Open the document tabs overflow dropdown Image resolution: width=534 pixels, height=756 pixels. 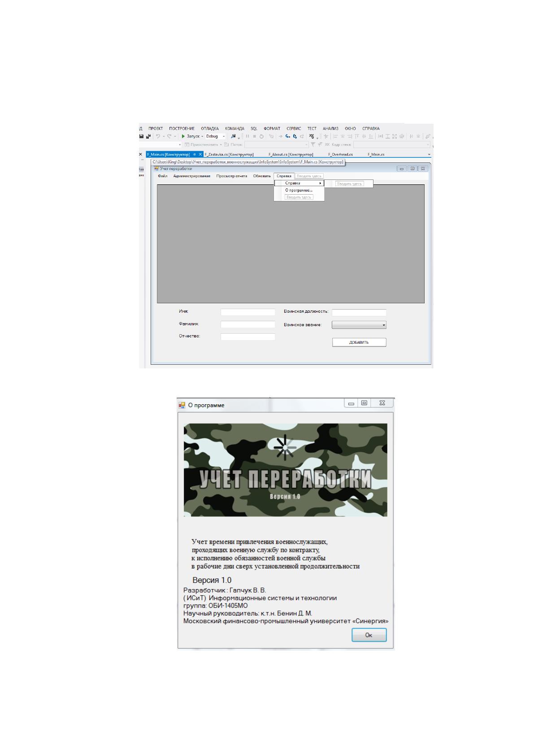point(429,154)
